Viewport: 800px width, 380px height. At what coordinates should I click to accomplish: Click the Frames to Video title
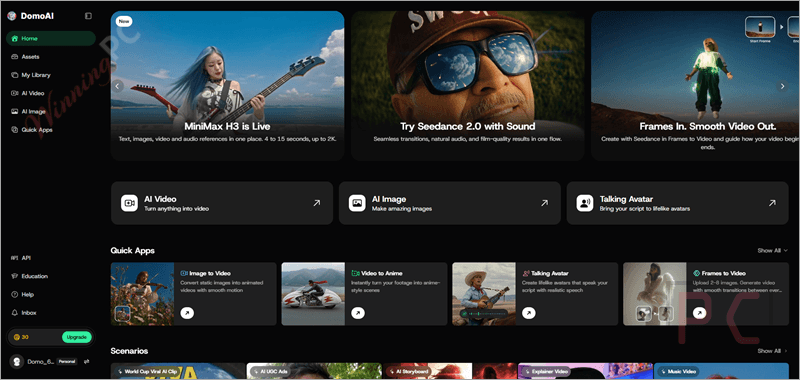723,273
